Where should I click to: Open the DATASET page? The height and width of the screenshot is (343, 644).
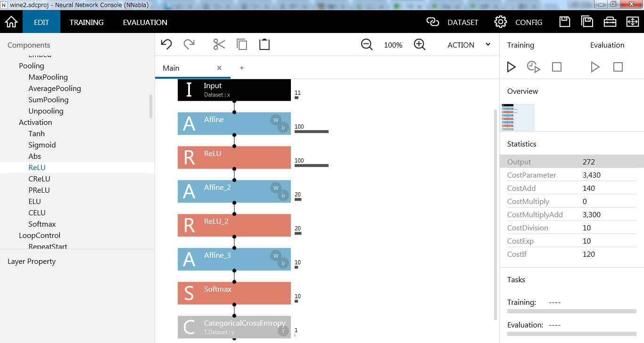(x=452, y=22)
